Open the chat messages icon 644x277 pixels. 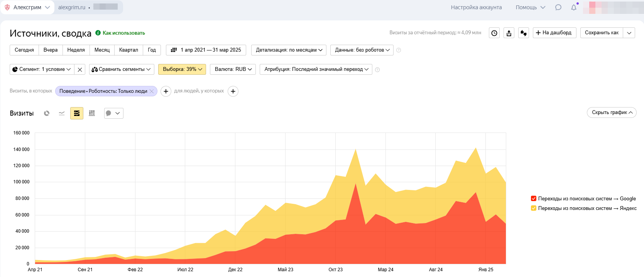(x=558, y=7)
